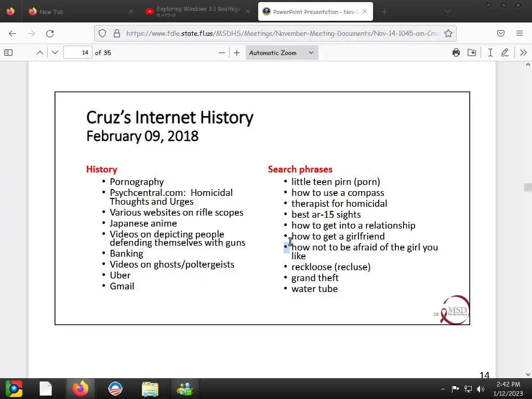
Task: Close the YouTube video tab
Action: coord(248,11)
